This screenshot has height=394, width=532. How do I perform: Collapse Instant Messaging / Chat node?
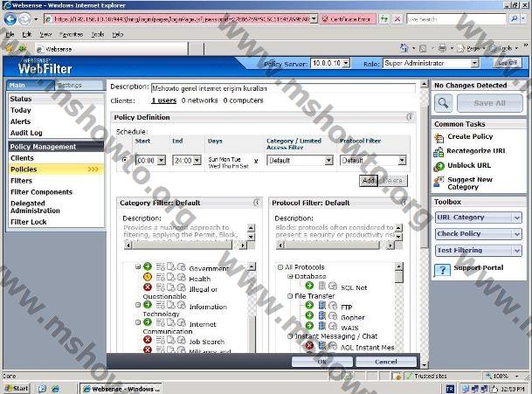(x=290, y=336)
